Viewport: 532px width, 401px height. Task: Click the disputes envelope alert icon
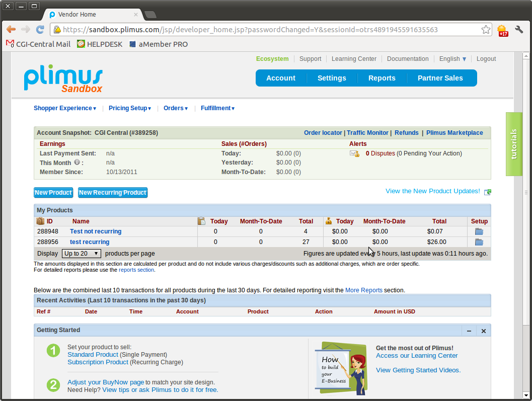(354, 153)
